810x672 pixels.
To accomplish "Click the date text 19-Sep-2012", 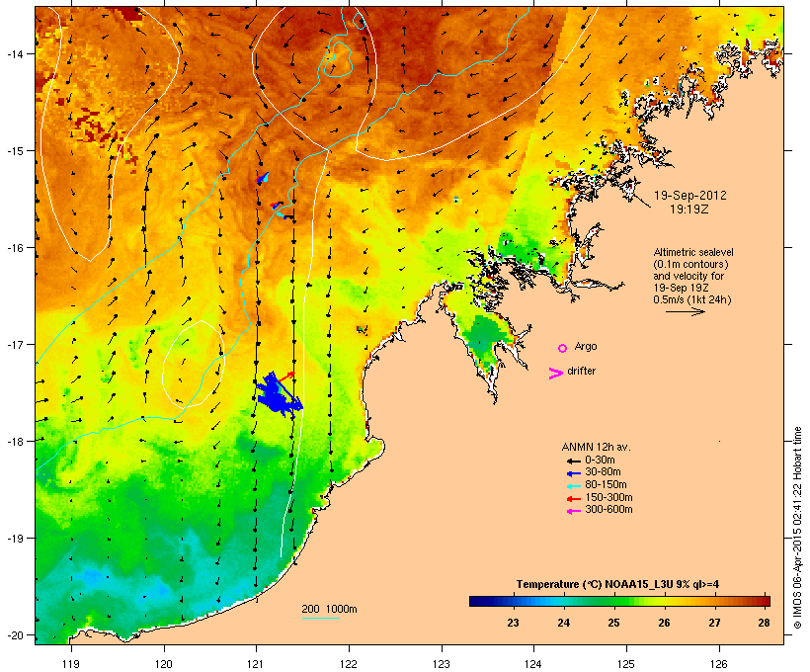I will click(x=690, y=196).
